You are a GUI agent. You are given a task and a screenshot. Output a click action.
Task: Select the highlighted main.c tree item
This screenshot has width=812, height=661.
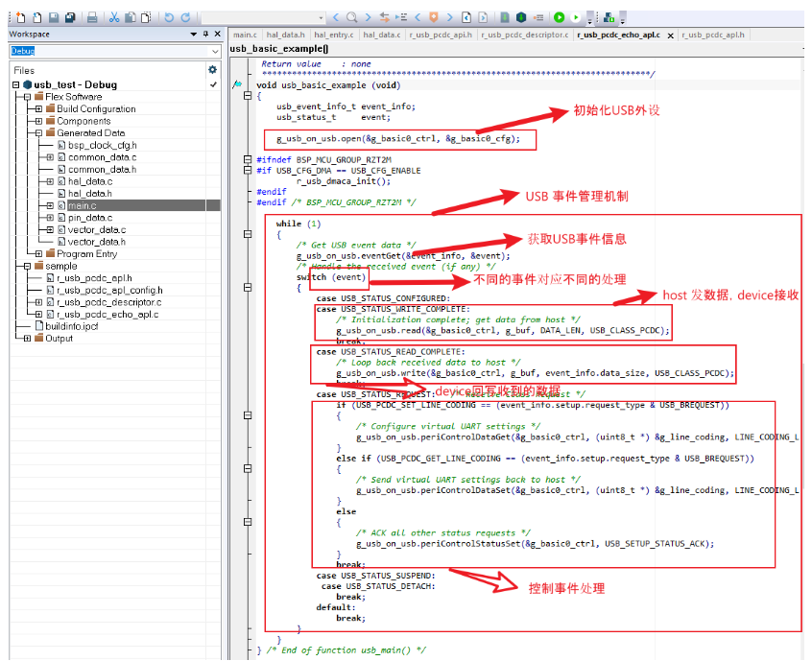[82, 205]
